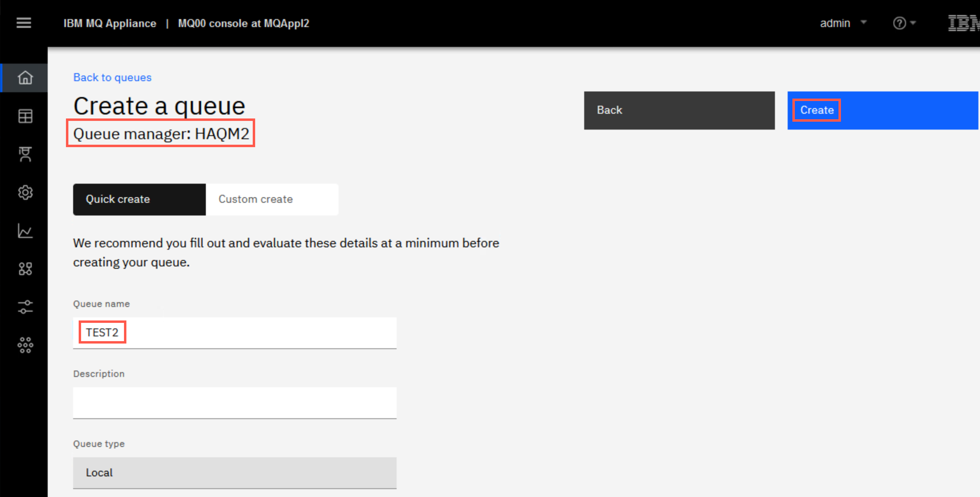The image size is (980, 497).
Task: Open the dot-cluster sidebar icon
Action: pos(25,345)
